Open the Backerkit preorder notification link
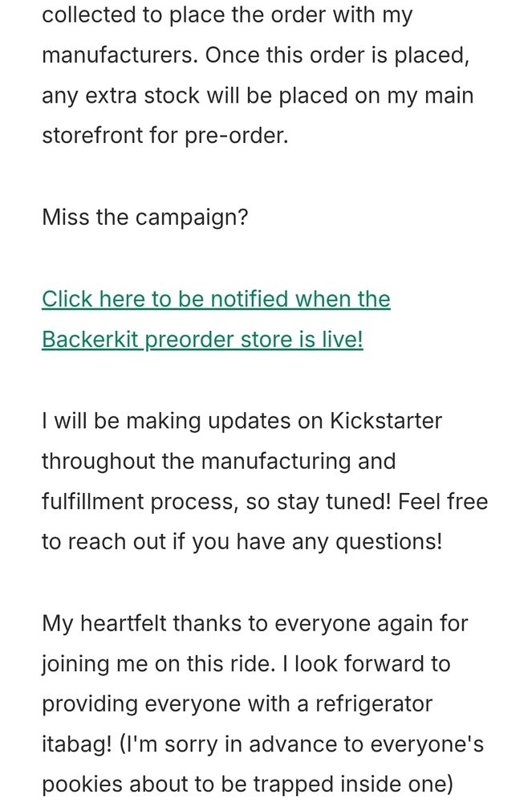This screenshot has width=532, height=803. click(215, 300)
